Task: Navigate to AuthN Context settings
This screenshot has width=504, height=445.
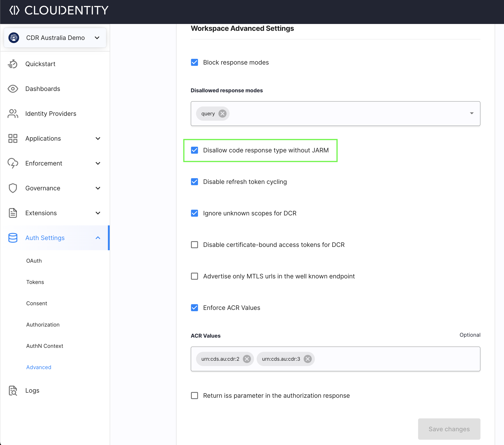Action: (45, 346)
